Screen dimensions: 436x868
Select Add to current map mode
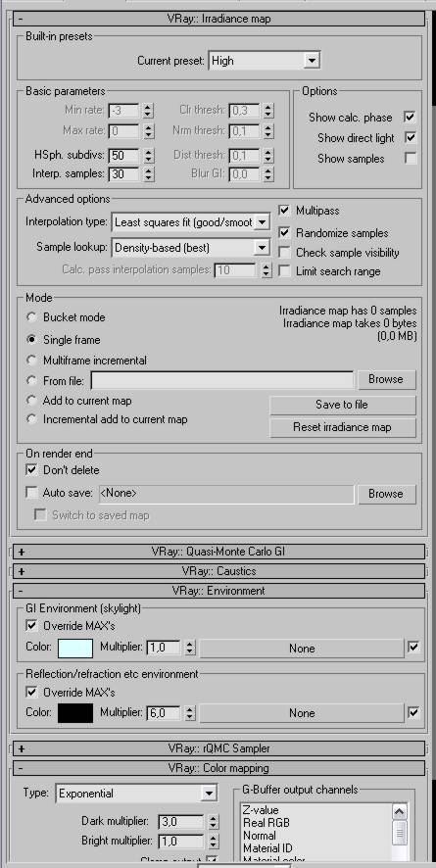(x=31, y=400)
